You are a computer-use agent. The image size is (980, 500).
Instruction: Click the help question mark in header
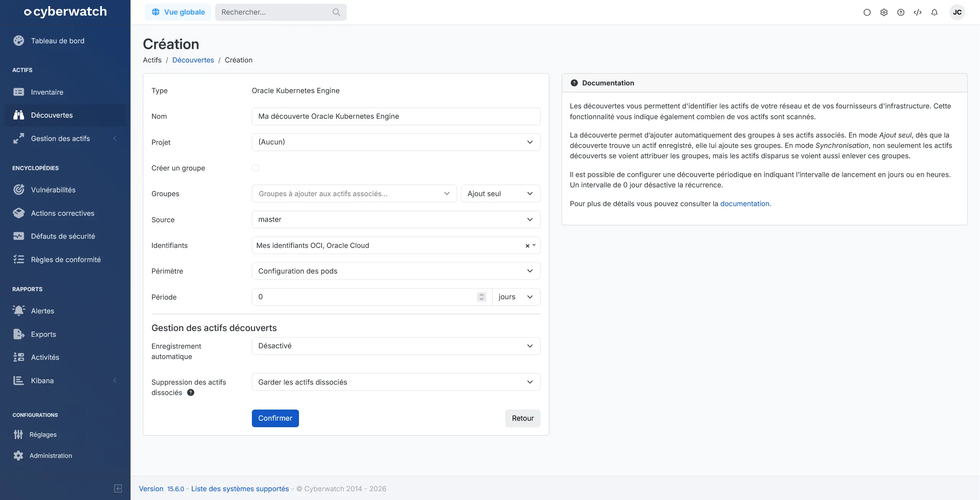coord(900,12)
